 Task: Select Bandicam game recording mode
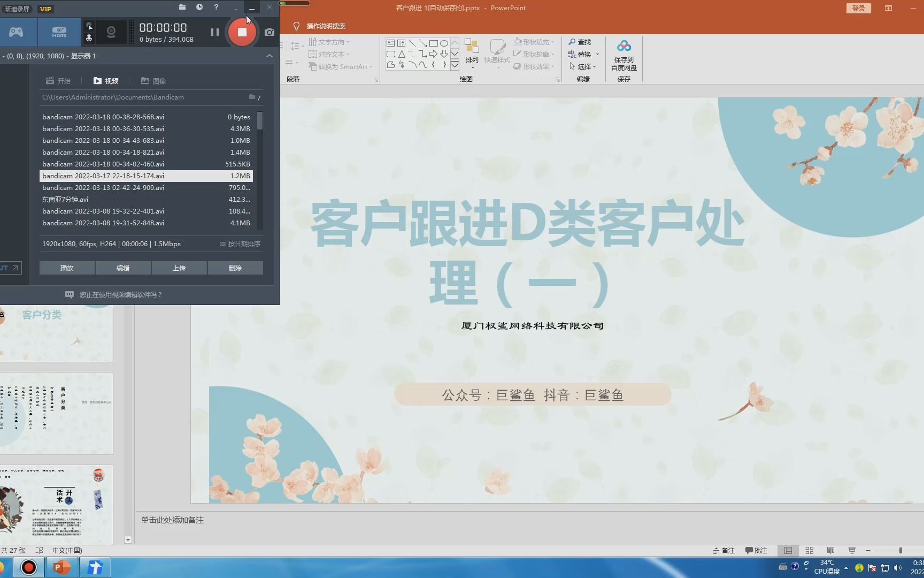pos(16,32)
